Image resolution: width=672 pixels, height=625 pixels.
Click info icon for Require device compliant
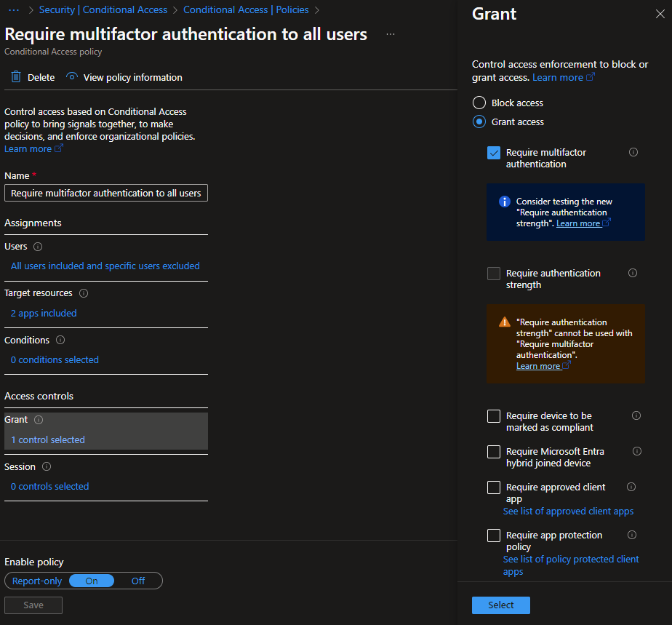tap(636, 415)
